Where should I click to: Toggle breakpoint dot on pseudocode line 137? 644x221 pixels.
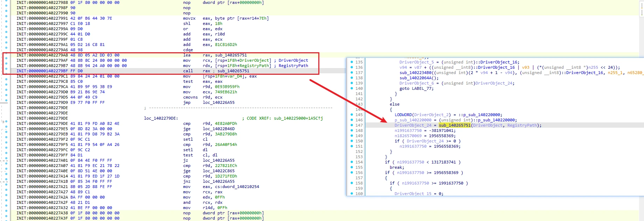pyautogui.click(x=352, y=73)
